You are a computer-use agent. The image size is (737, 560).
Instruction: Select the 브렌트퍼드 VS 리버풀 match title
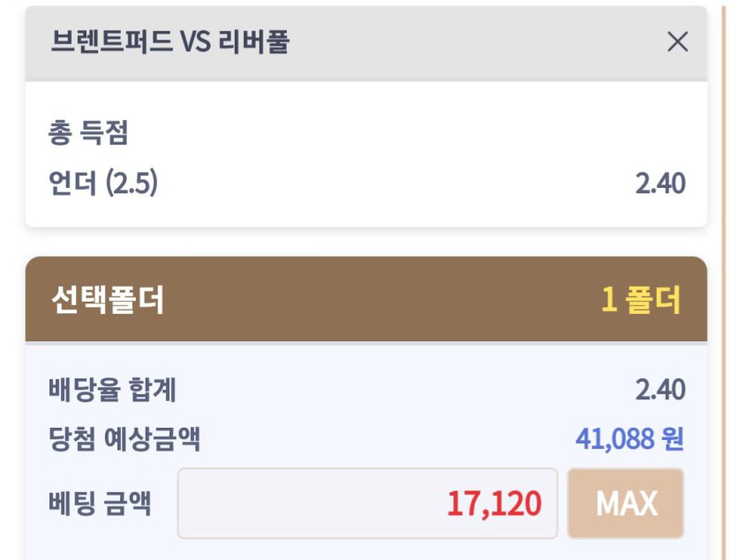169,41
